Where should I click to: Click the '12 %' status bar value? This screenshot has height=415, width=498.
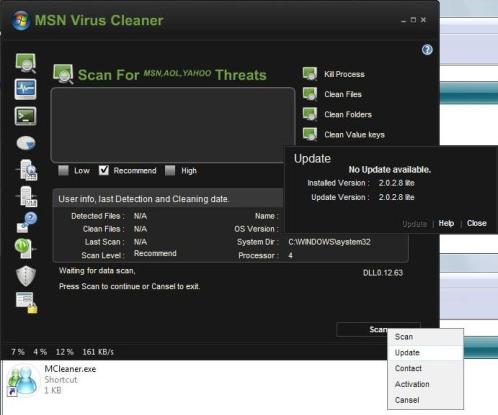65,352
